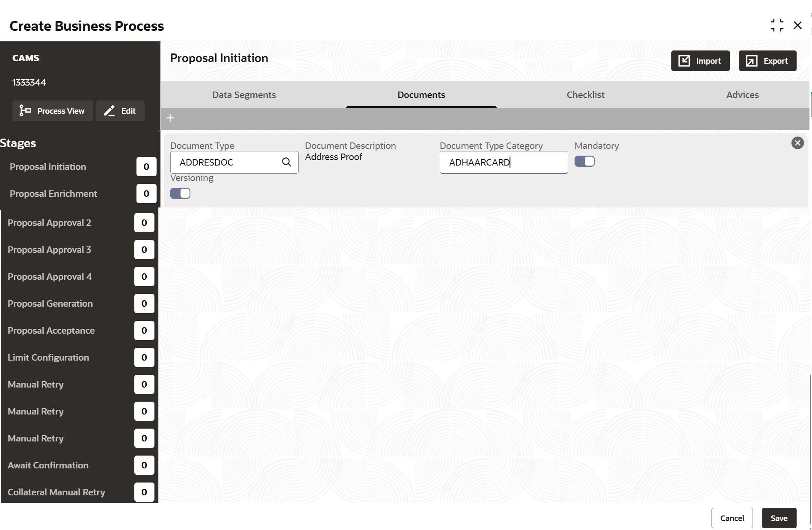Click the count badge beside Proposal Approval 4
Viewport: 812px width, 530px height.
pos(144,277)
